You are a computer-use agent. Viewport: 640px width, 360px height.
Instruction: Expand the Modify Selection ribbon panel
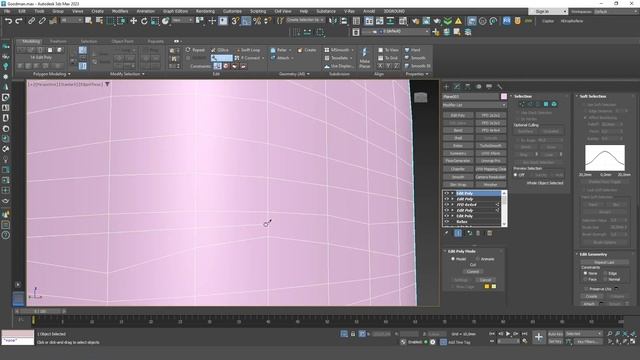[127, 74]
